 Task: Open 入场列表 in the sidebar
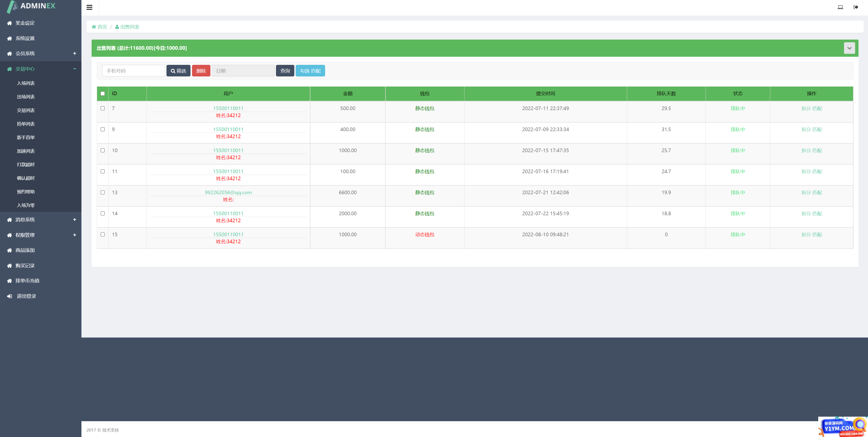(x=26, y=83)
